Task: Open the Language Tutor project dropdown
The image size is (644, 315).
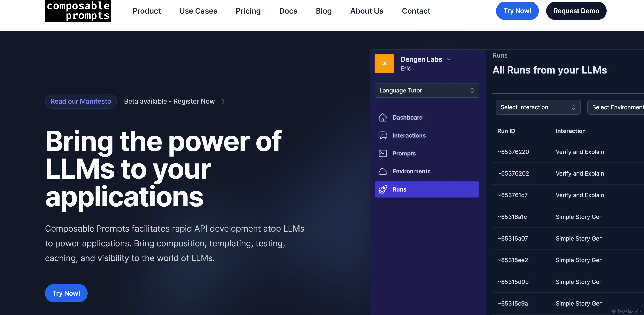Action: [427, 90]
